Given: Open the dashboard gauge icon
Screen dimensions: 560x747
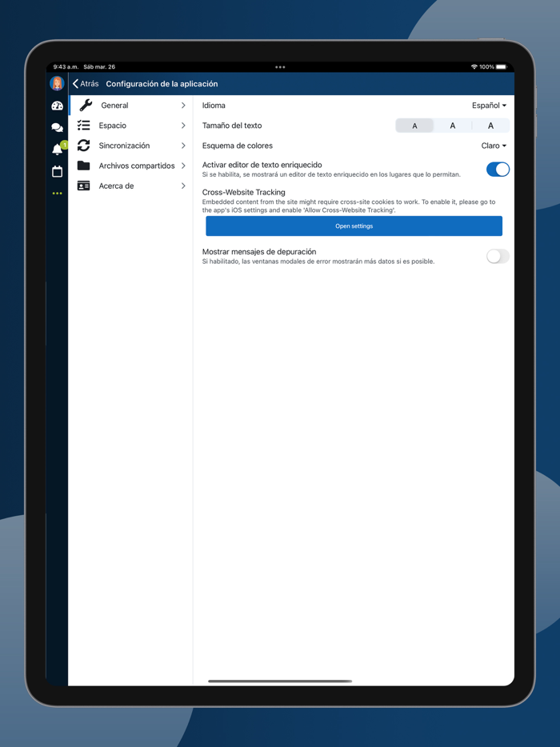Looking at the screenshot, I should click(x=57, y=106).
